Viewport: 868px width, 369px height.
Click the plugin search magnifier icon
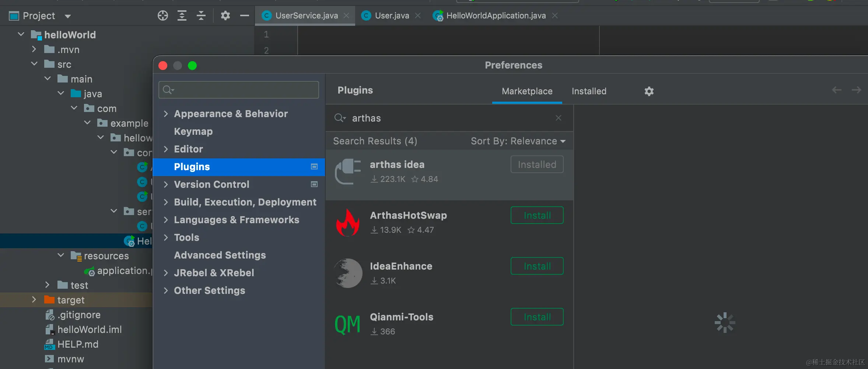[340, 118]
